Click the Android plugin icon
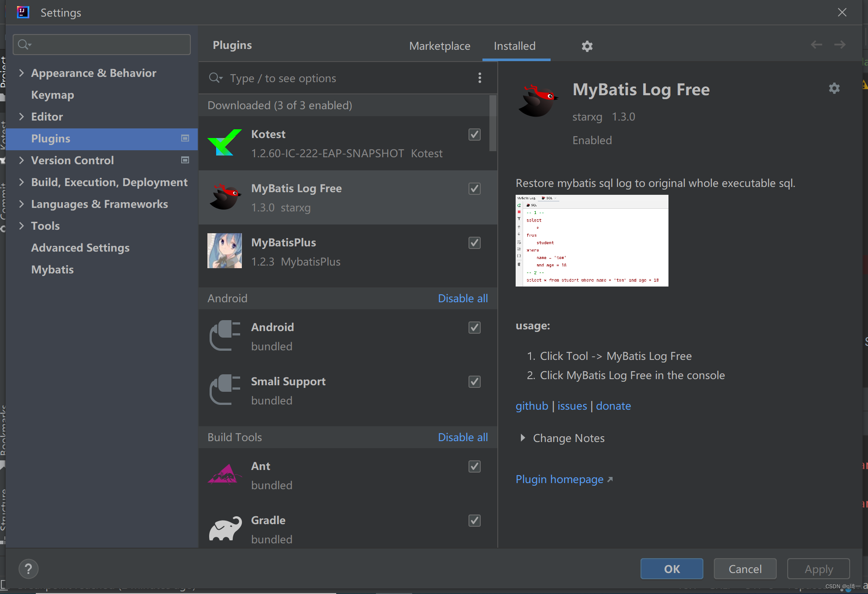This screenshot has height=594, width=868. (x=225, y=335)
